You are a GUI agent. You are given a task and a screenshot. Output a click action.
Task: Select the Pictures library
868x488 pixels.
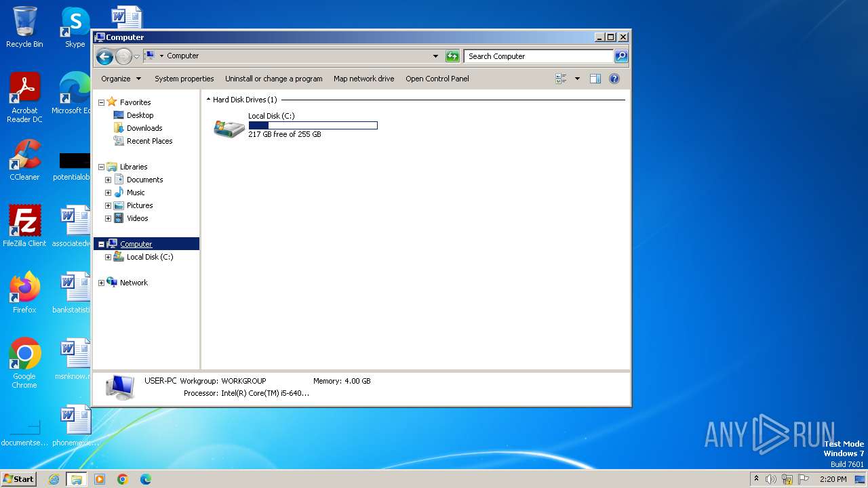click(140, 205)
